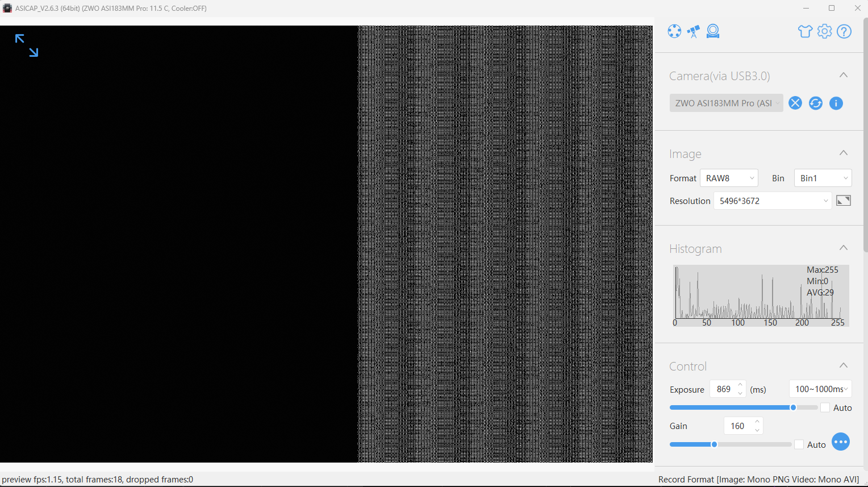This screenshot has height=487, width=868.
Task: Open the Format RAW8 dropdown
Action: point(729,178)
